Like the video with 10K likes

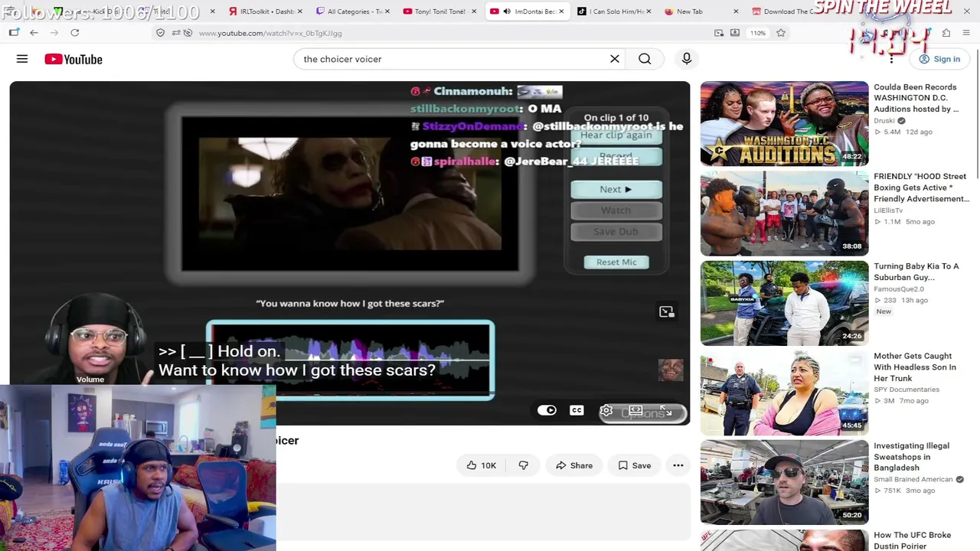(481, 465)
